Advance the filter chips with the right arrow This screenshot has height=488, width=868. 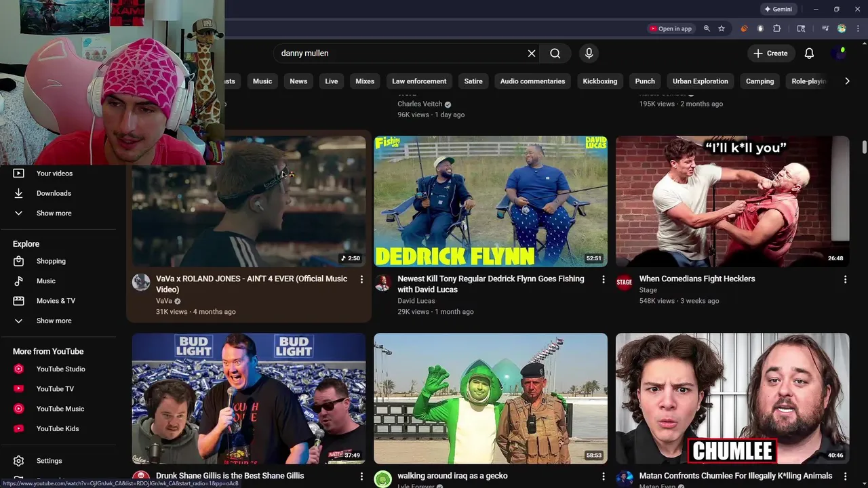coord(847,81)
